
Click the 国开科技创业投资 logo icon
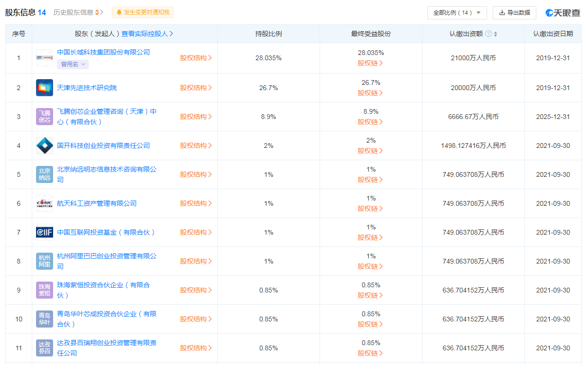coord(45,146)
